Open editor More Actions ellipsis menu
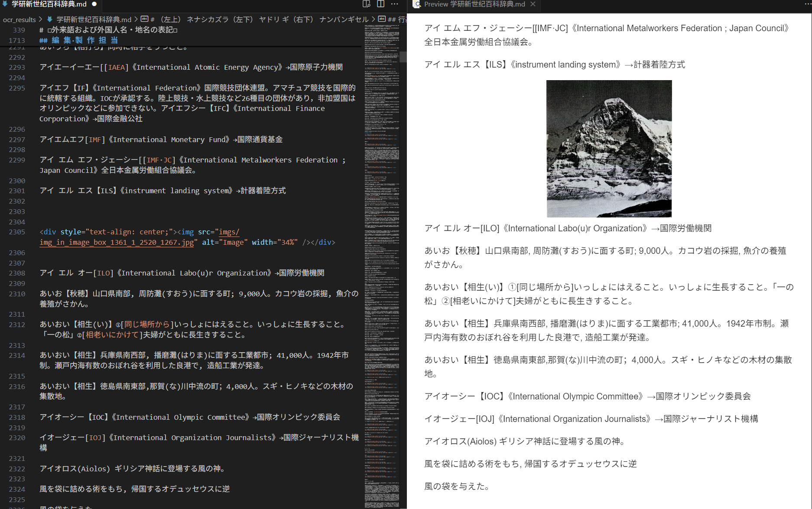This screenshot has width=812, height=509. click(x=394, y=4)
